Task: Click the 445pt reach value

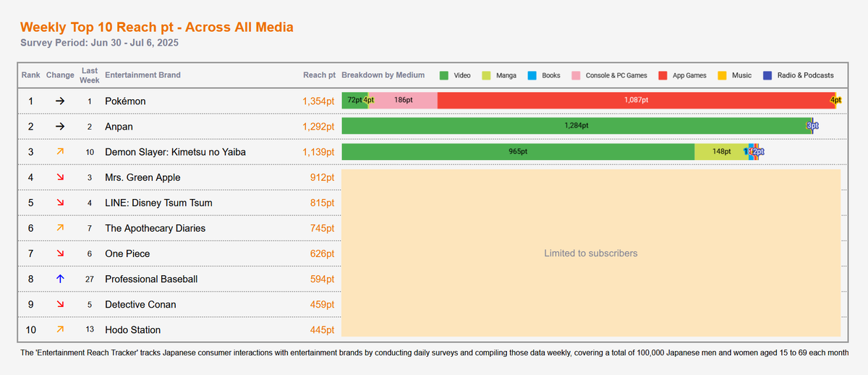Action: click(x=323, y=329)
